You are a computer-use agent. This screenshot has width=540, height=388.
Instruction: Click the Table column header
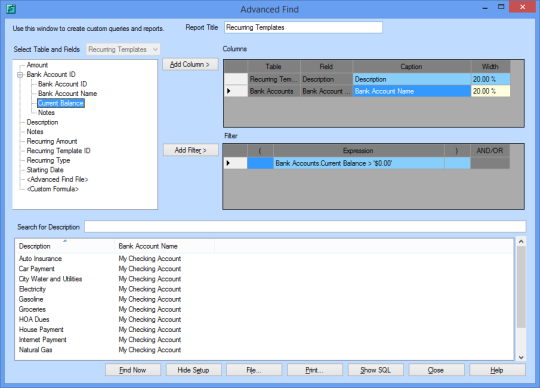pyautogui.click(x=273, y=67)
